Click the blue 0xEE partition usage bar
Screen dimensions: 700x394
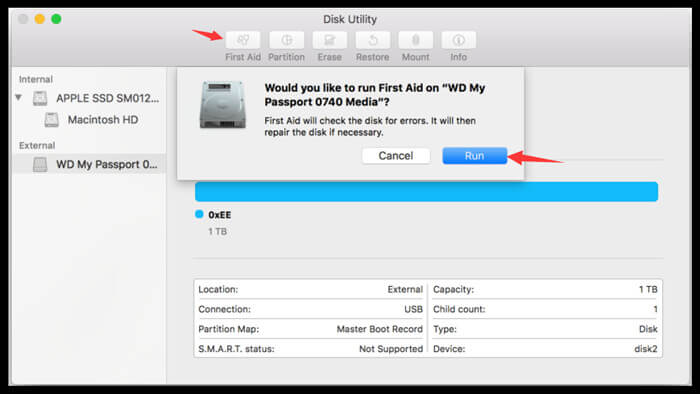(426, 191)
